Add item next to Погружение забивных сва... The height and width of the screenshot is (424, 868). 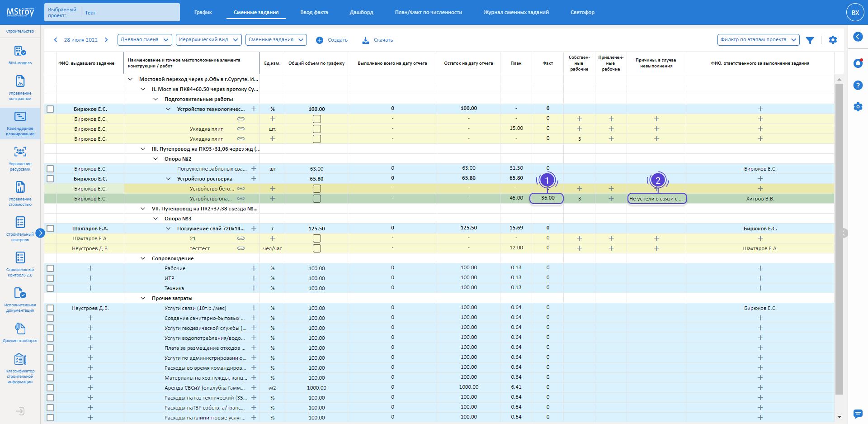254,169
